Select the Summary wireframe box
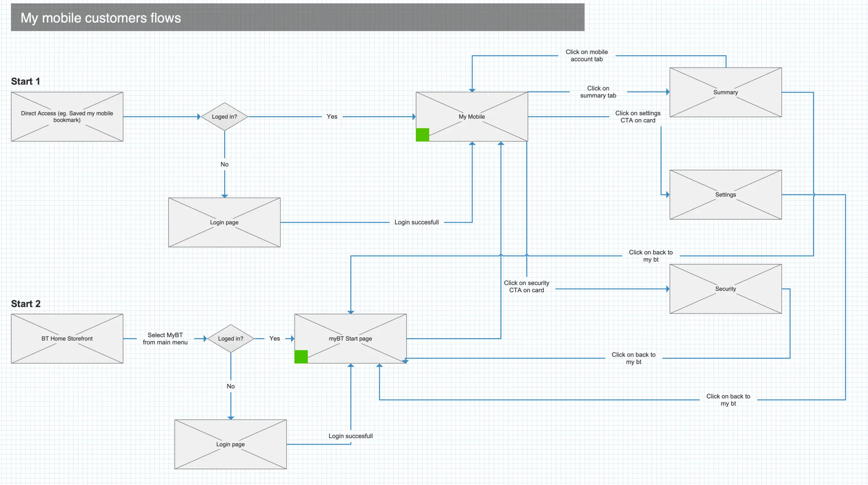868x485 pixels. tap(726, 92)
